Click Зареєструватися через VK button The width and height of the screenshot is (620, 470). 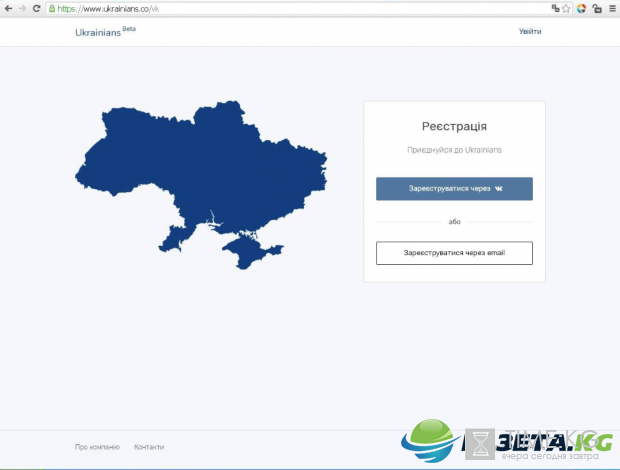click(454, 189)
